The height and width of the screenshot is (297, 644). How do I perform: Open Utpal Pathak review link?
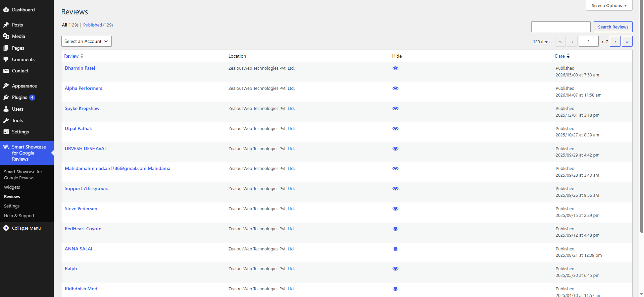coord(78,128)
